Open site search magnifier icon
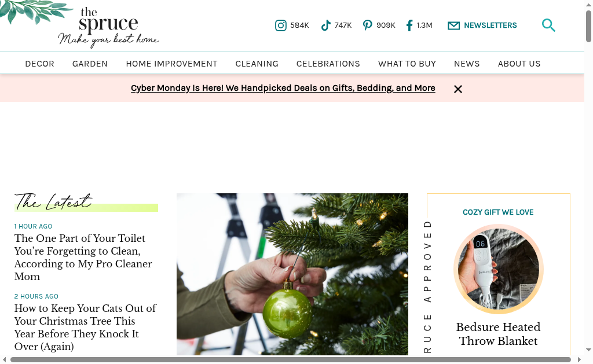 click(548, 25)
